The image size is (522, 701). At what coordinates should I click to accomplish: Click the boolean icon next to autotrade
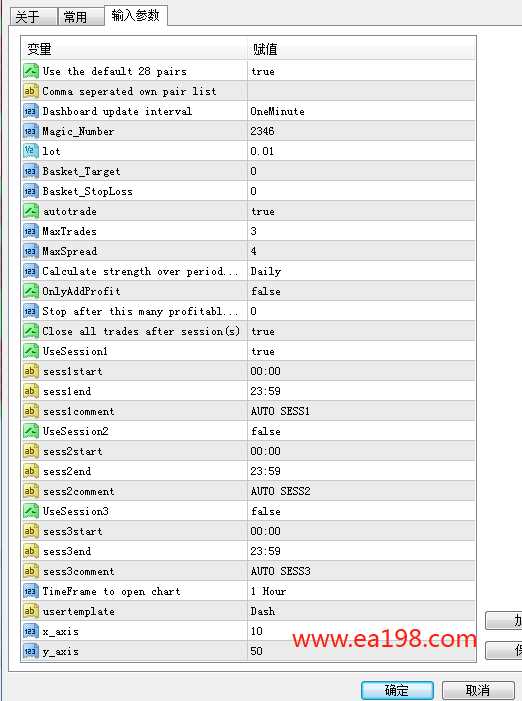point(31,211)
